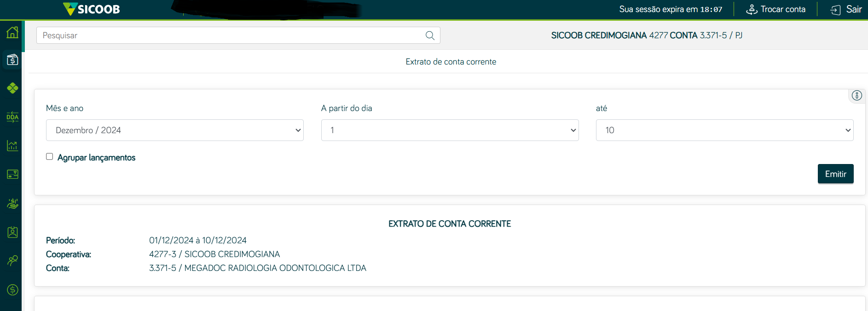The width and height of the screenshot is (868, 311).
Task: Click the Período: label
Action: coord(60,241)
